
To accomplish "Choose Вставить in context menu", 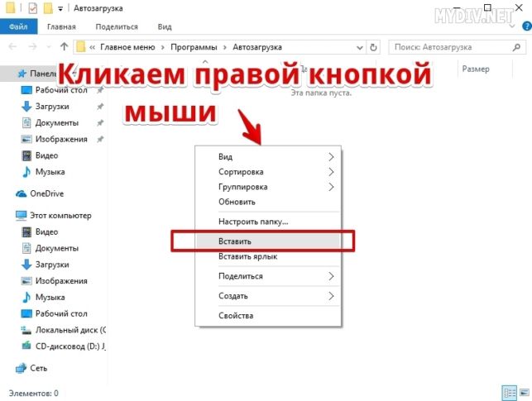I will (268, 241).
